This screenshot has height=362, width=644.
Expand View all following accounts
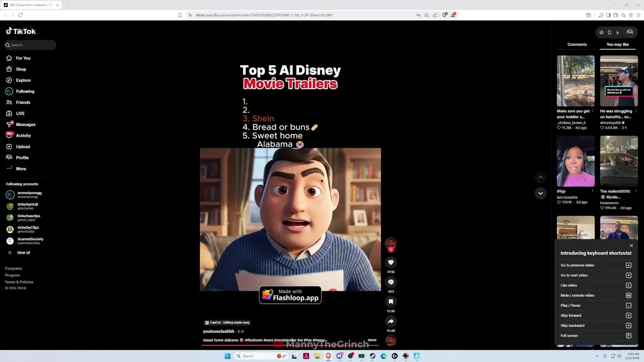(x=19, y=253)
